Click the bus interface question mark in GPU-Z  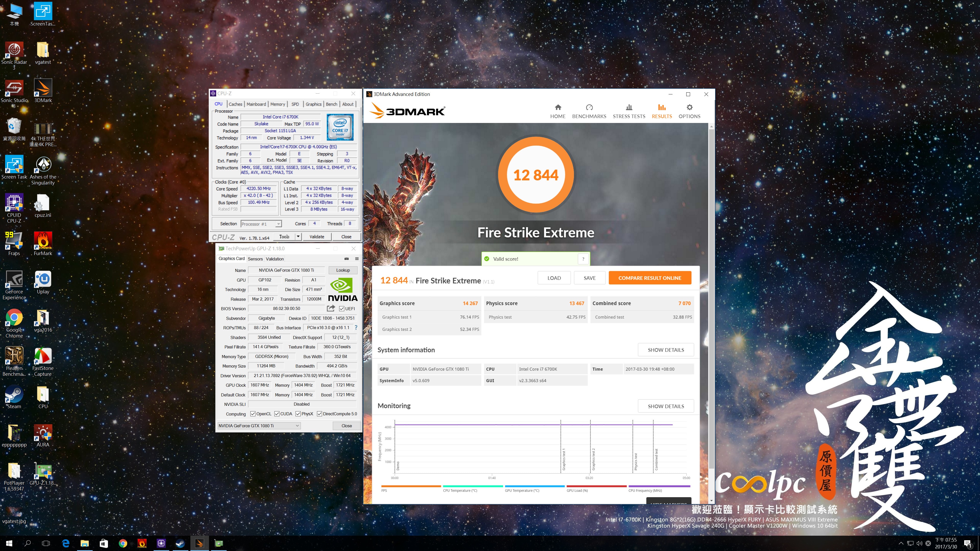click(x=356, y=327)
